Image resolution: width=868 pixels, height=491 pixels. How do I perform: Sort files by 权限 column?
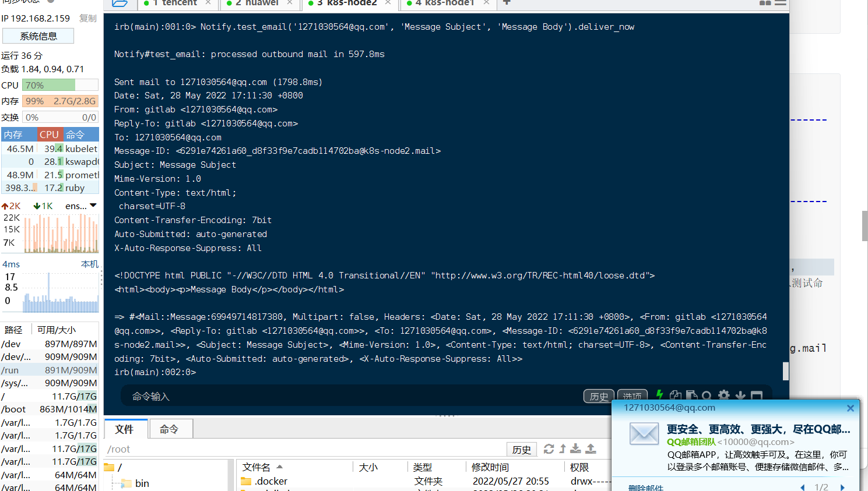pos(588,467)
